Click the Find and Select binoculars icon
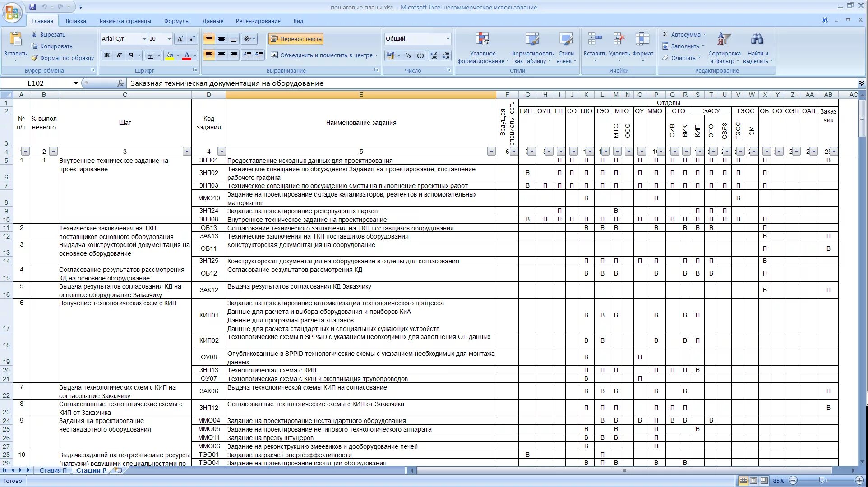Screen dimensions: 868x487 click(757, 40)
